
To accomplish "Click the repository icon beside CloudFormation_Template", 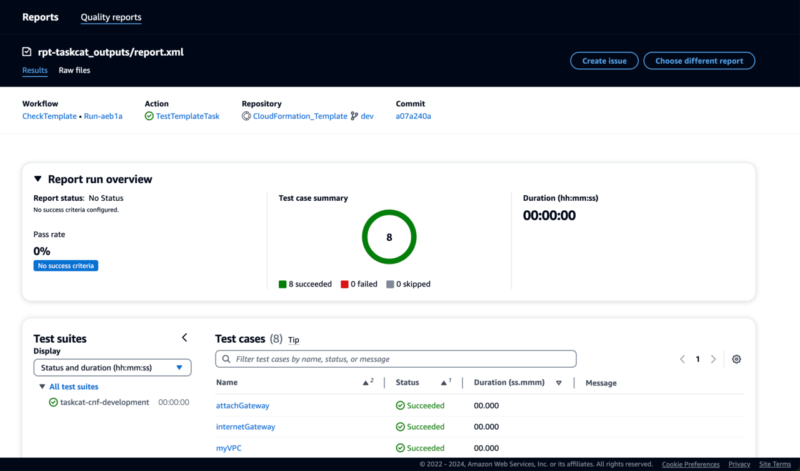I will coord(246,116).
